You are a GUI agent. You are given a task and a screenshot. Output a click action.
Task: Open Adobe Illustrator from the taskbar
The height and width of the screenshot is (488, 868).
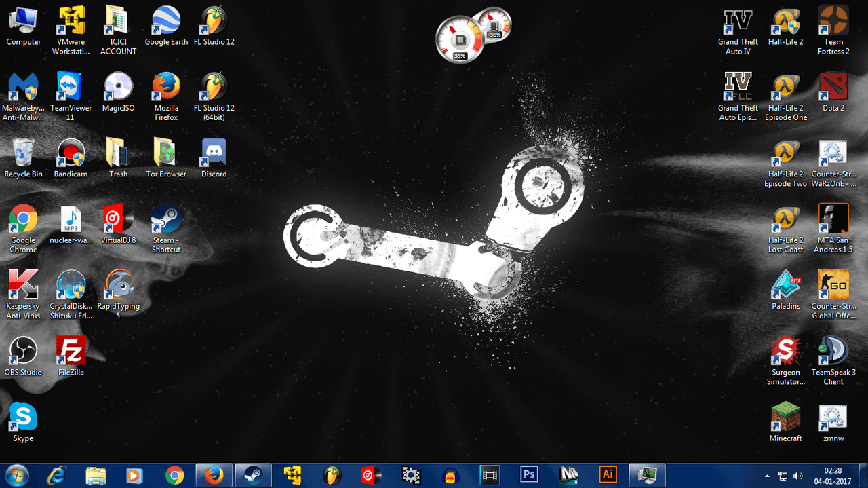pyautogui.click(x=607, y=474)
